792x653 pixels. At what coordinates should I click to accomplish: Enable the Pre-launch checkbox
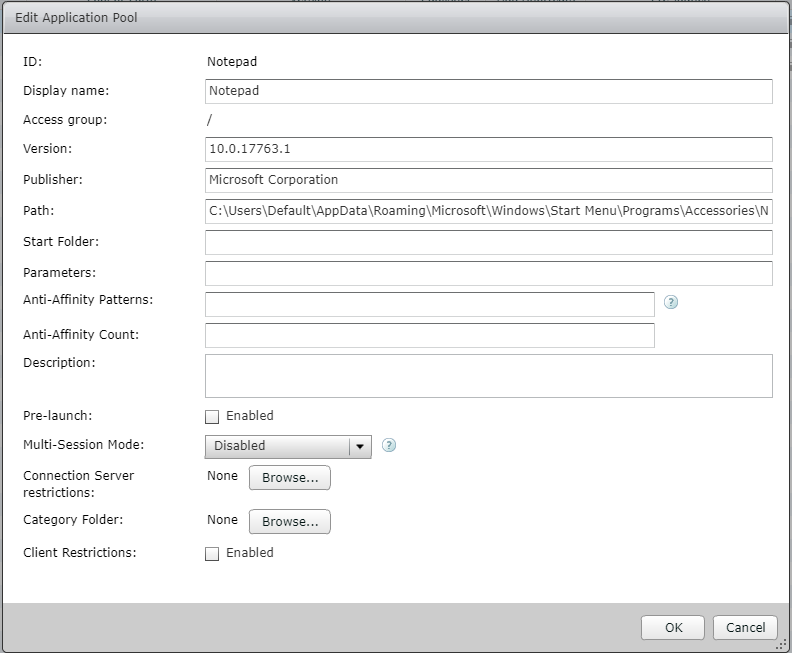pyautogui.click(x=212, y=416)
